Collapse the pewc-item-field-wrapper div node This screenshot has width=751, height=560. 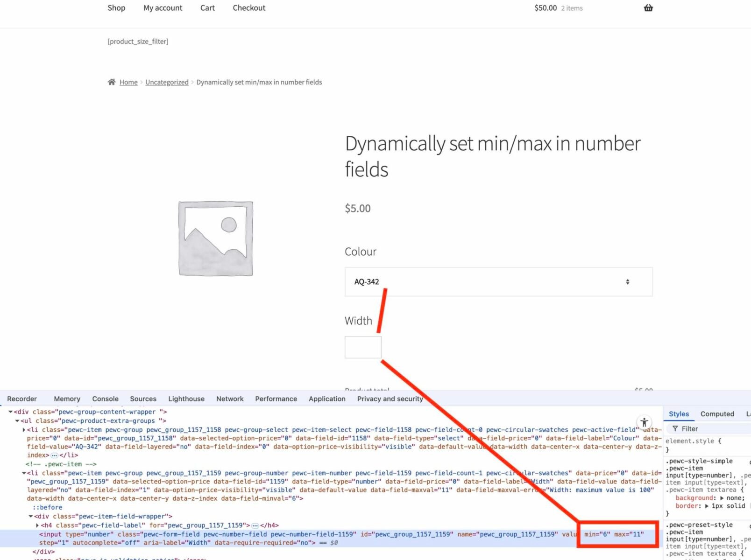[x=31, y=516]
